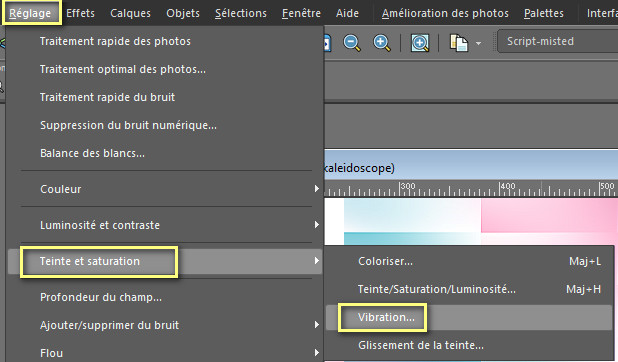Expand the Ajouter/supprimer du bruit arrow
Viewport: 618px width, 362px height.
(x=316, y=325)
